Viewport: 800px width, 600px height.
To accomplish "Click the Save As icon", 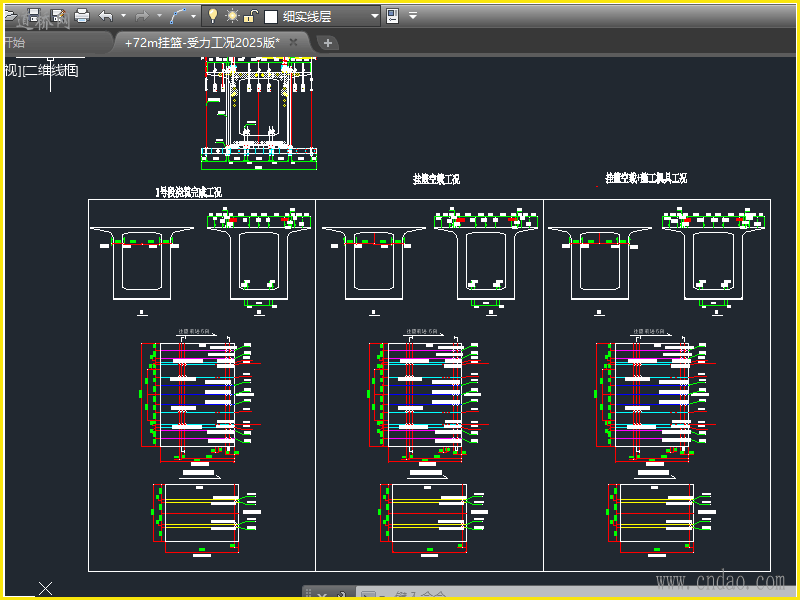I will (57, 16).
